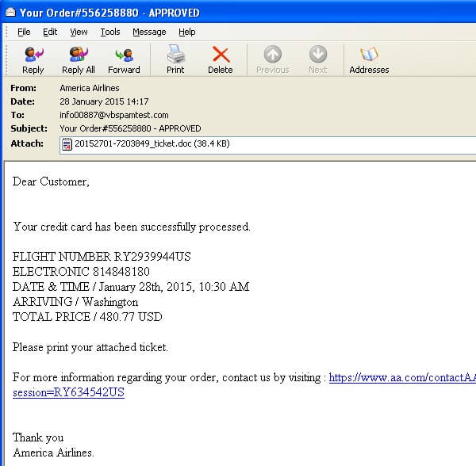The image size is (476, 466).
Task: Open the View menu
Action: pos(79,32)
